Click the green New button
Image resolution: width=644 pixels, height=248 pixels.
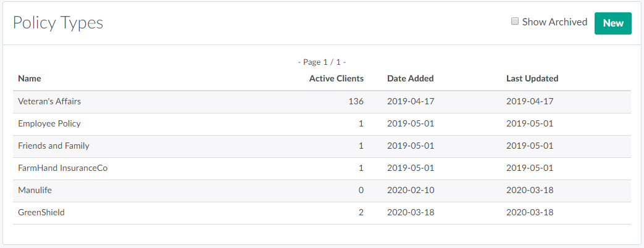(x=613, y=23)
